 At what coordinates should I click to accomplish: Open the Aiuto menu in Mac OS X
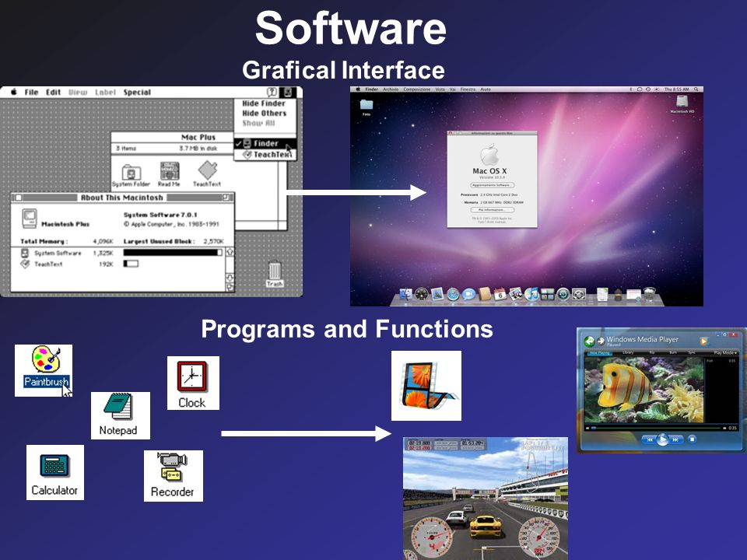click(x=485, y=89)
